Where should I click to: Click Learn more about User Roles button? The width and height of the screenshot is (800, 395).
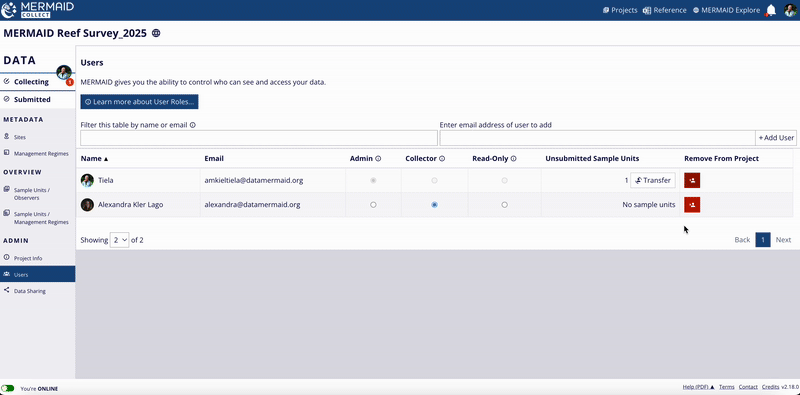tap(139, 102)
